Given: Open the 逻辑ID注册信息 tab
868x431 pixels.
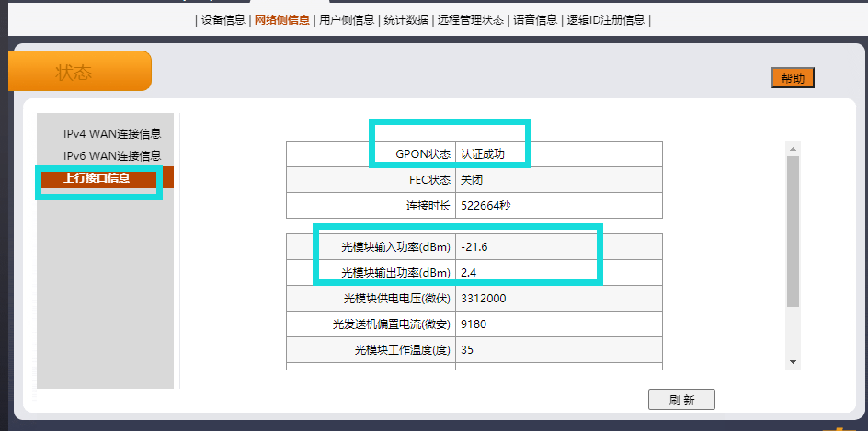Looking at the screenshot, I should [x=606, y=20].
